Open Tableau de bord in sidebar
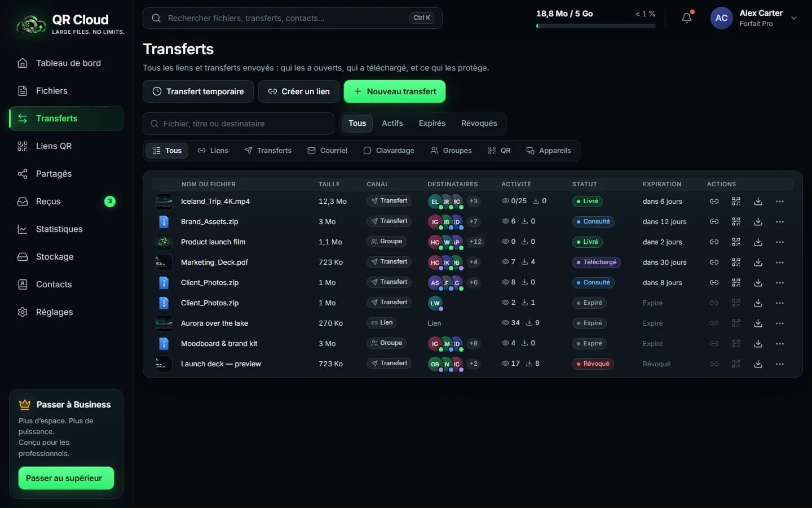 click(x=67, y=63)
